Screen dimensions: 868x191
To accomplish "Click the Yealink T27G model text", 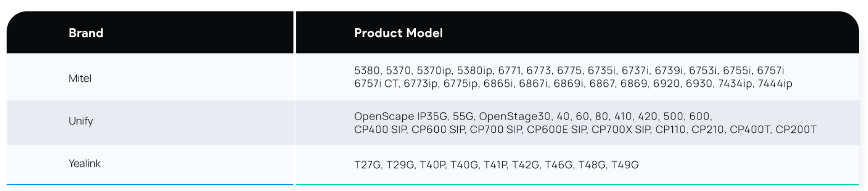I will click(x=368, y=165).
